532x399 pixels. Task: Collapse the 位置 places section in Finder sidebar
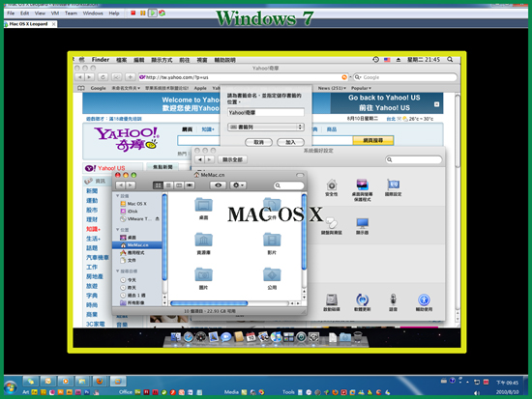click(x=117, y=230)
